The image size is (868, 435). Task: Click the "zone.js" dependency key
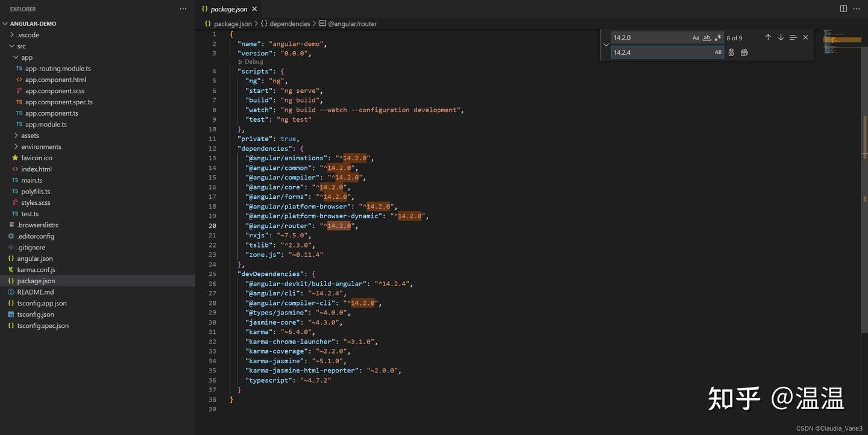[263, 255]
